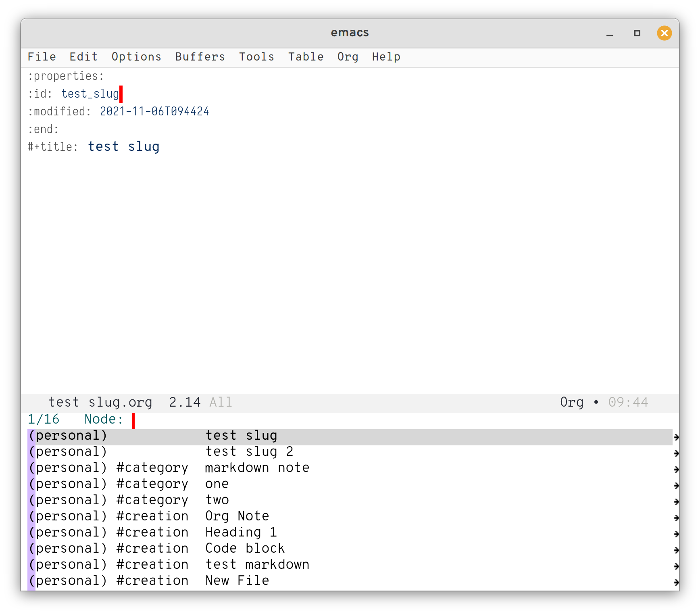Select the "test slug 2" node
Viewport: 700px width, 614px height.
(x=250, y=451)
